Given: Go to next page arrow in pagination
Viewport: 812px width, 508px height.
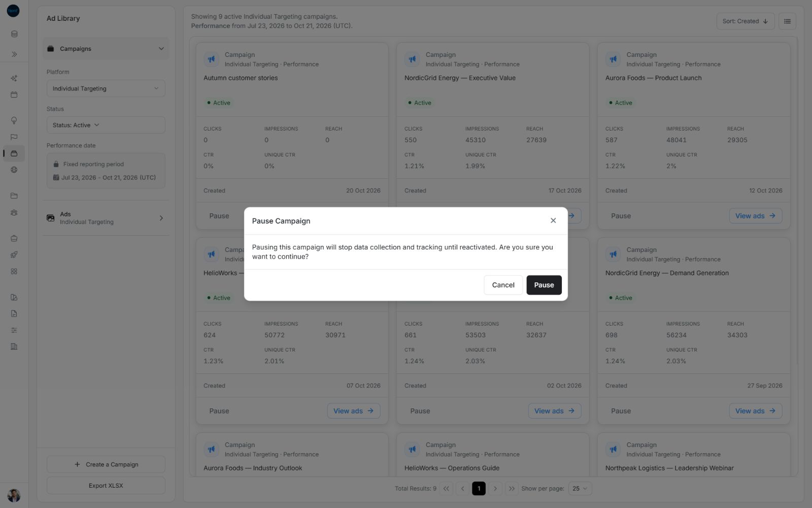Looking at the screenshot, I should pyautogui.click(x=495, y=488).
